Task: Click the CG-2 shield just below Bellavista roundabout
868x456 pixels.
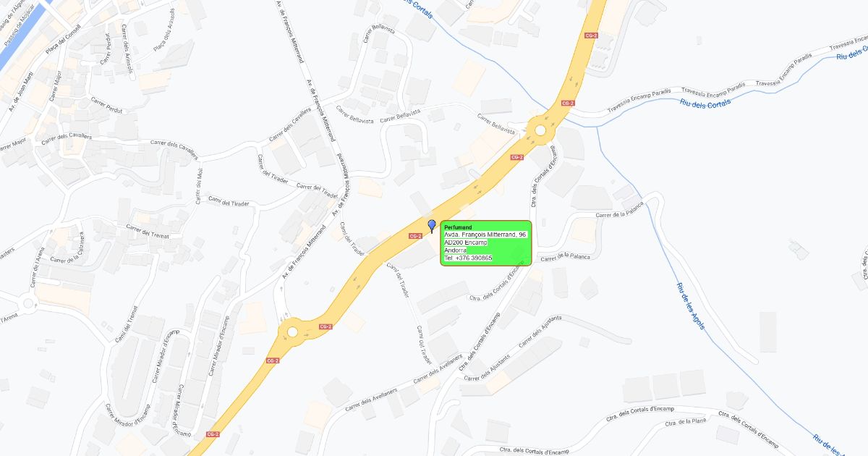Action: (x=516, y=157)
